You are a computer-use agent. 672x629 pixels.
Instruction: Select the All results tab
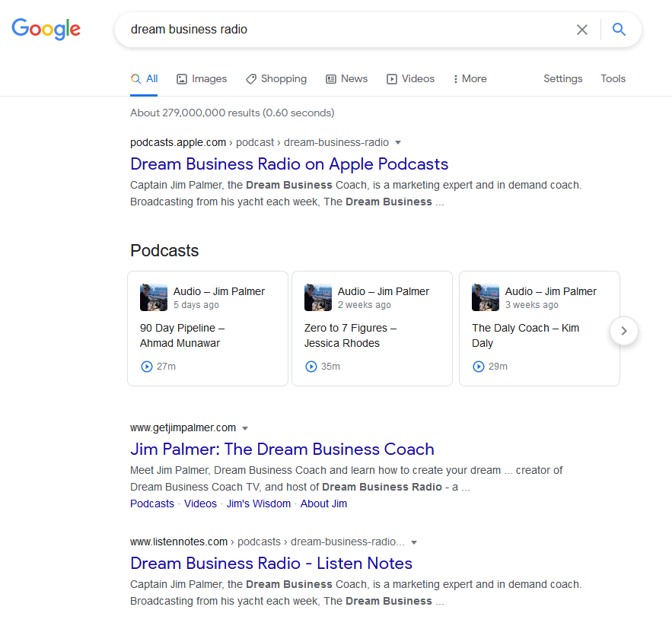[x=144, y=79]
